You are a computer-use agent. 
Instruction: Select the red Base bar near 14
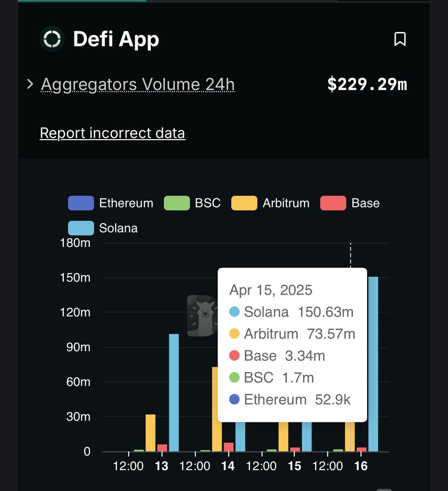(229, 447)
